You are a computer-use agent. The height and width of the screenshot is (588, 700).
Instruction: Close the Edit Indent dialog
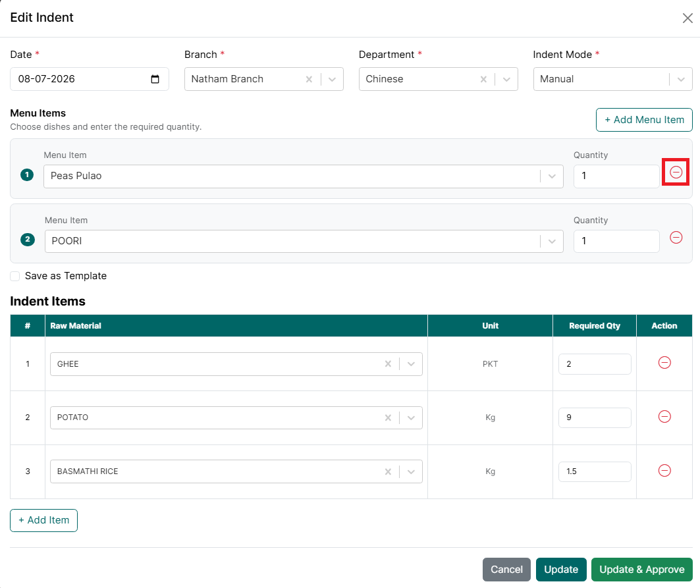click(x=687, y=18)
